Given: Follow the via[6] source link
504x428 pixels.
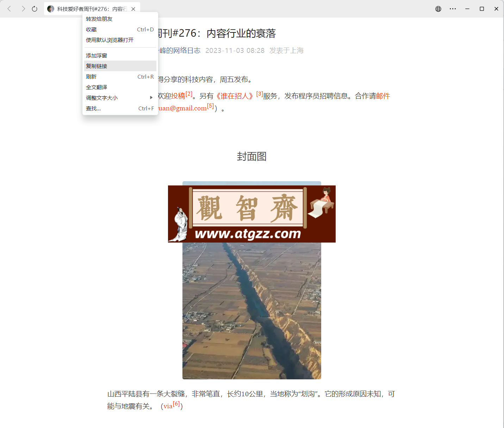Looking at the screenshot, I should [172, 406].
